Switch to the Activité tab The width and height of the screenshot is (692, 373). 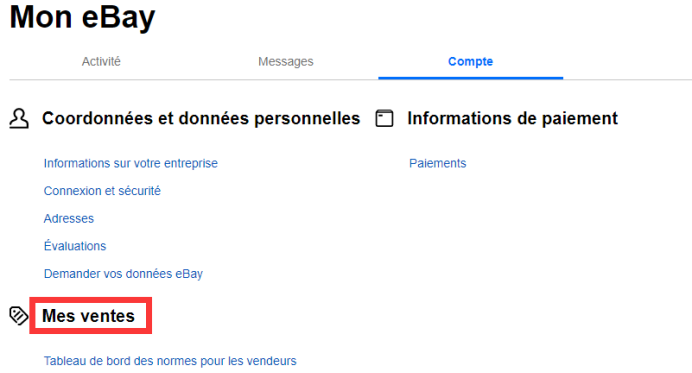(101, 61)
